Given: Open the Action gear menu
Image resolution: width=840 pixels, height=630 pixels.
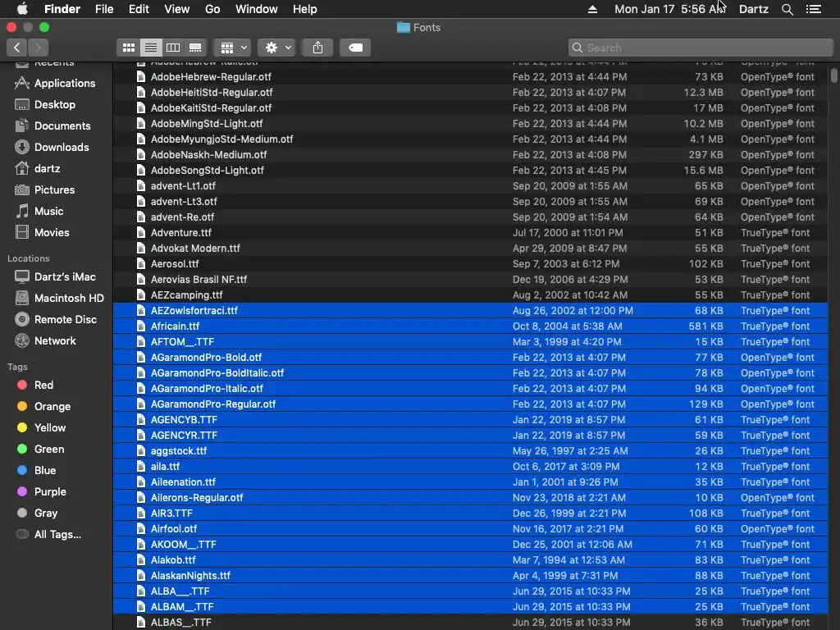Looking at the screenshot, I should (x=276, y=48).
